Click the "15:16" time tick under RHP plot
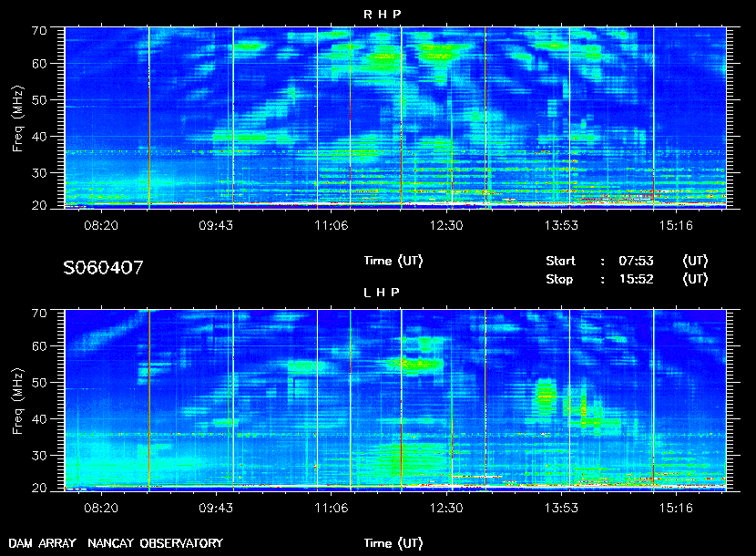This screenshot has width=756, height=556. click(676, 225)
